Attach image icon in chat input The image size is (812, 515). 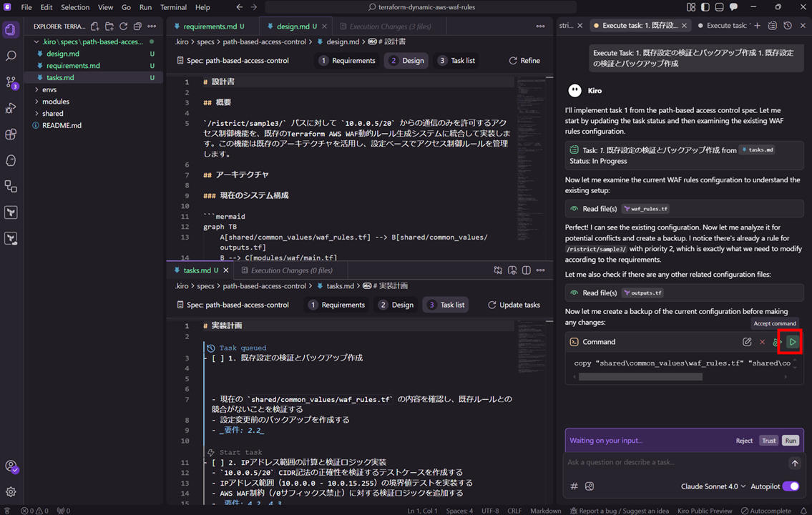(x=590, y=486)
